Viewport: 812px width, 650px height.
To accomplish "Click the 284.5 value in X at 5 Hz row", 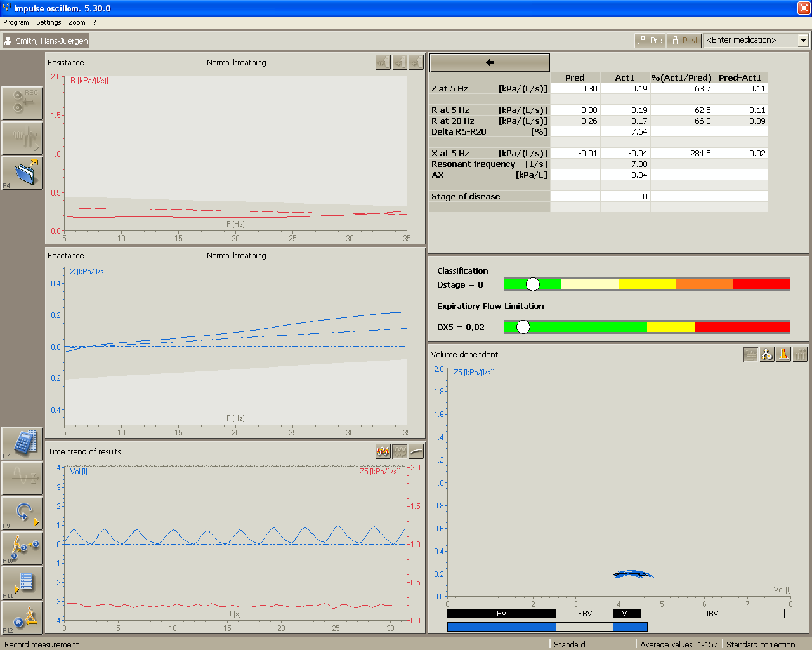I will pos(700,154).
